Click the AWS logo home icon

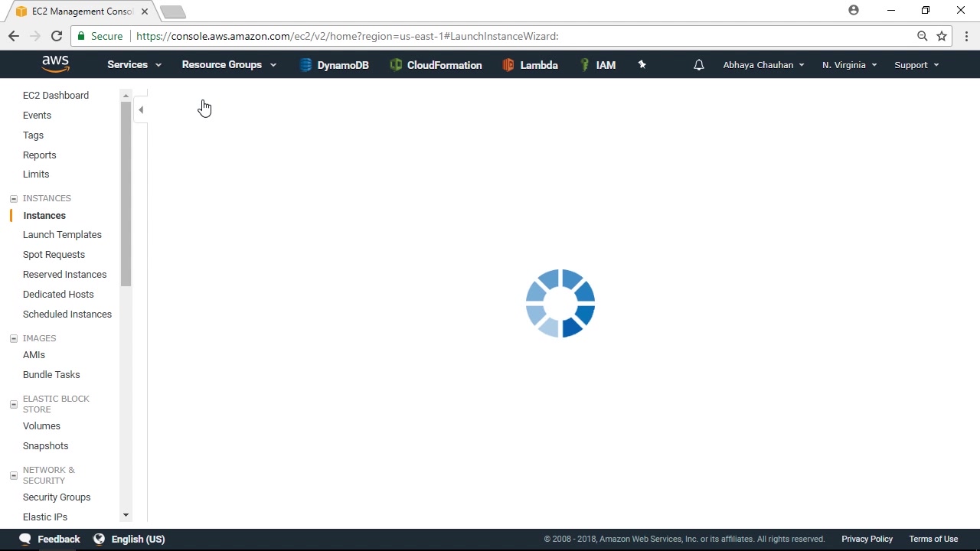(x=56, y=64)
